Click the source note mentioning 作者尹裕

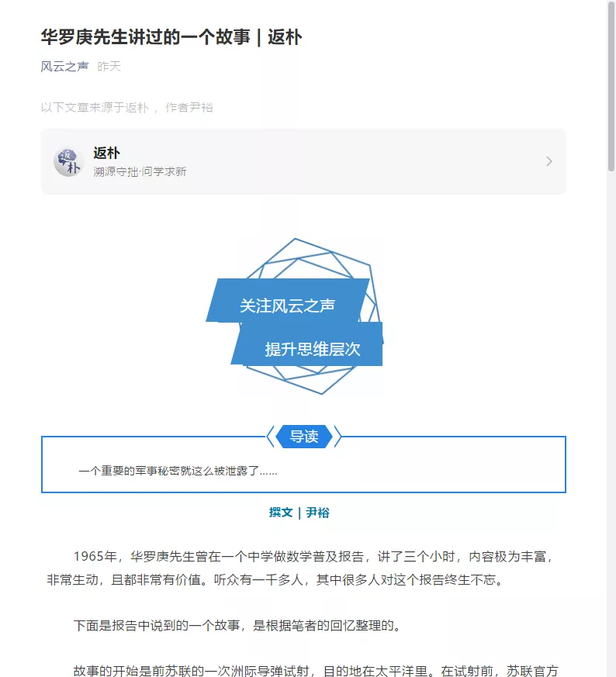pos(126,107)
